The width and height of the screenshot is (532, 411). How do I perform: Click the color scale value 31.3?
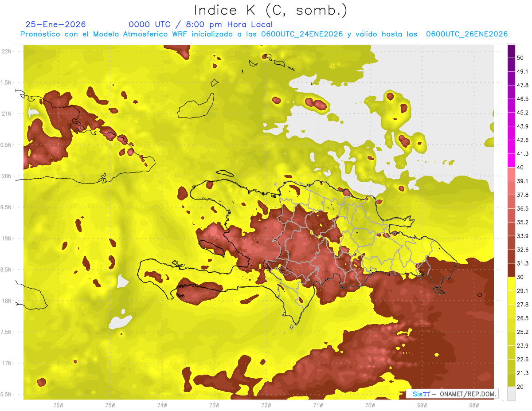pyautogui.click(x=523, y=263)
